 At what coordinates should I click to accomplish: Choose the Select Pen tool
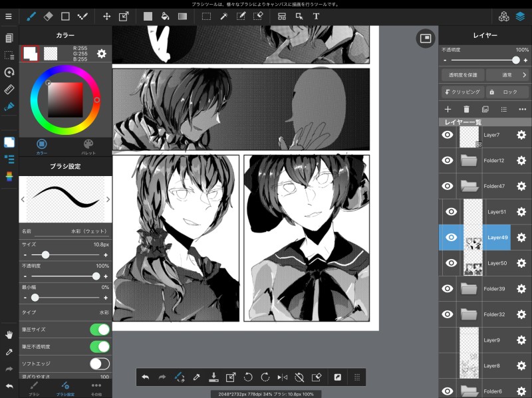[241, 16]
